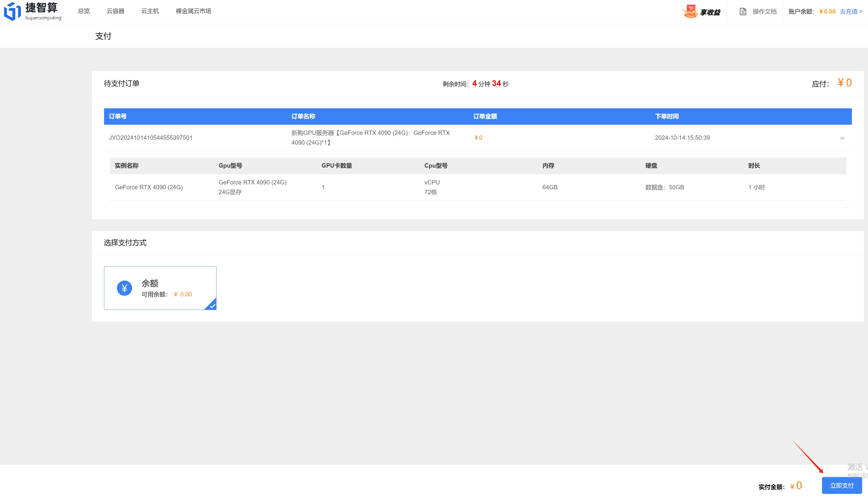This screenshot has height=500, width=868.
Task: Click the blue checkmark corner on 余额 card
Action: click(x=212, y=305)
